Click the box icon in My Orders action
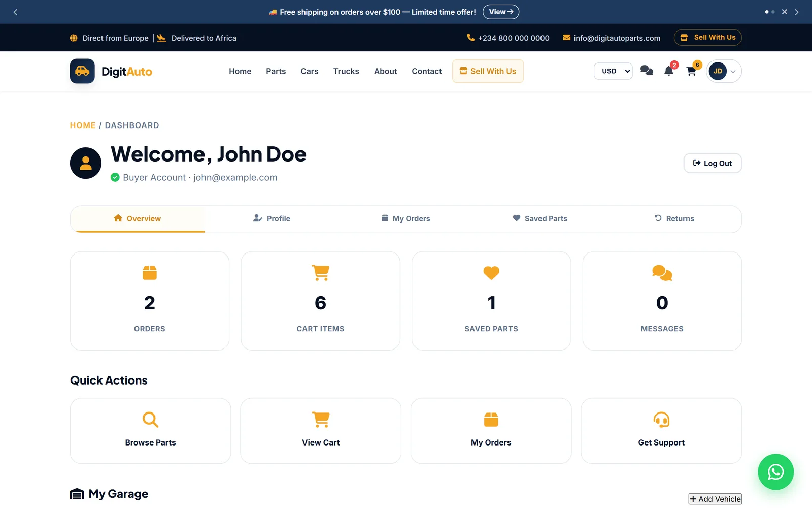 click(x=491, y=420)
